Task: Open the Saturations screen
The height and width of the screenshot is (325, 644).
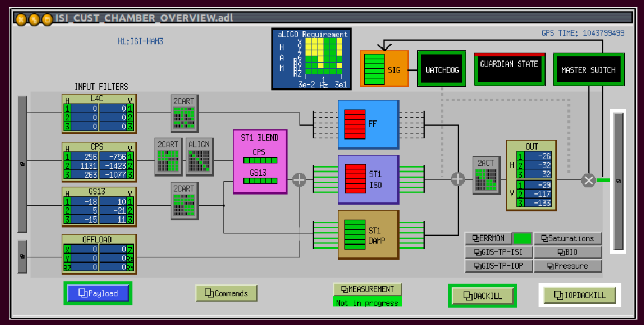Action: pyautogui.click(x=567, y=238)
